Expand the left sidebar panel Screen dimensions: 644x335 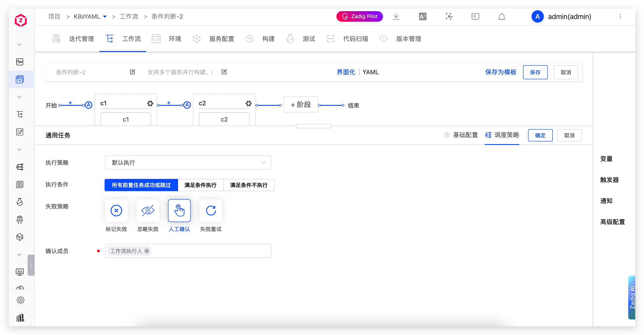[31, 265]
